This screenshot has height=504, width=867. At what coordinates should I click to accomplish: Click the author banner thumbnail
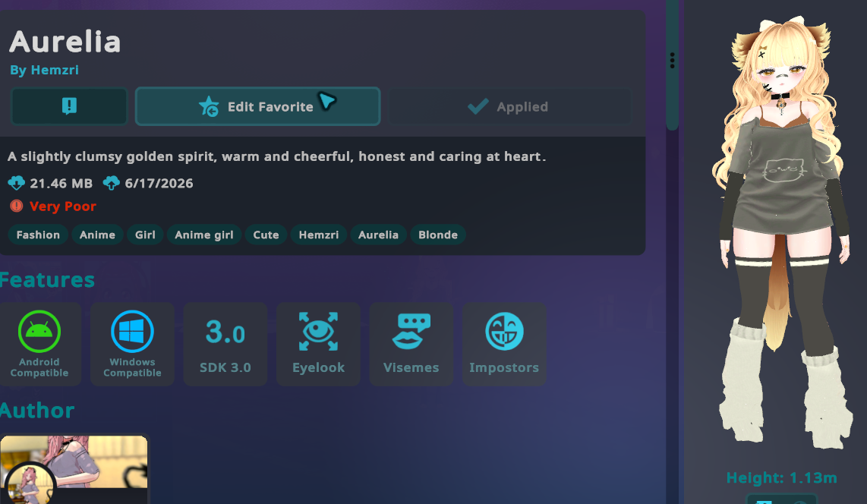[74, 462]
